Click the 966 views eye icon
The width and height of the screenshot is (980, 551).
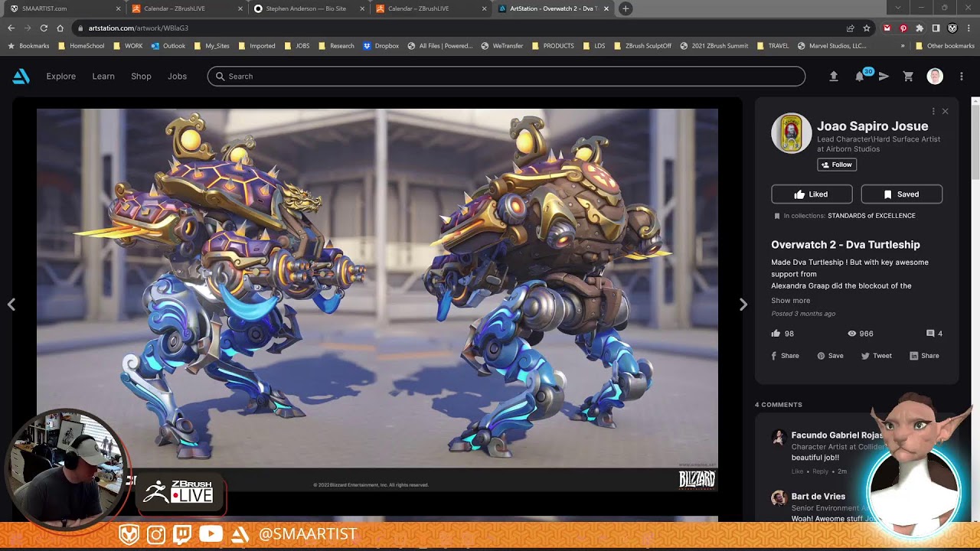[851, 334]
